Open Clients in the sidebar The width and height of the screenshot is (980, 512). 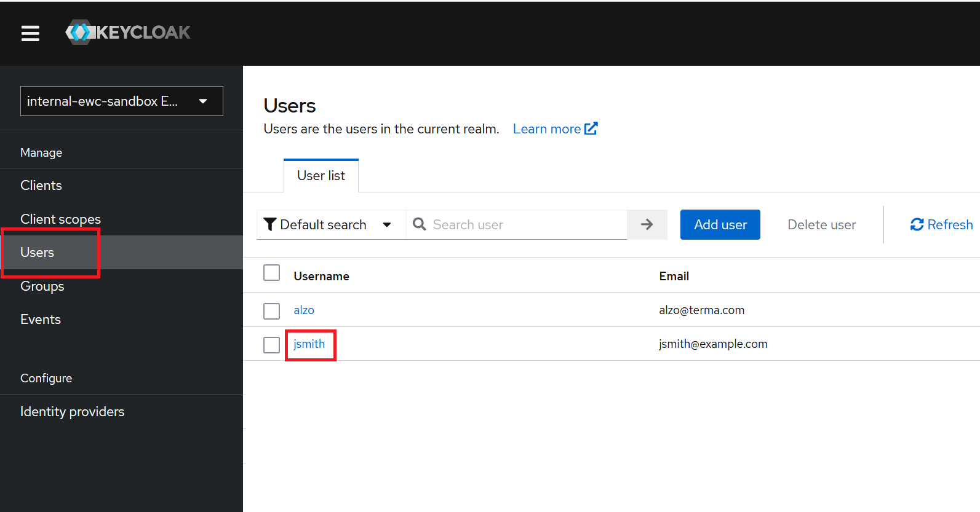pos(121,186)
